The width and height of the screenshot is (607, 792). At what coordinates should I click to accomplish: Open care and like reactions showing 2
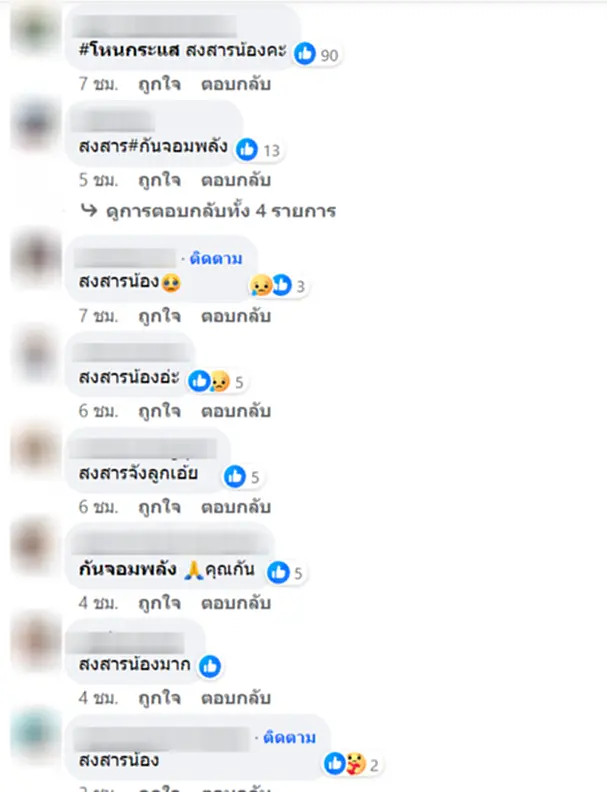[351, 764]
